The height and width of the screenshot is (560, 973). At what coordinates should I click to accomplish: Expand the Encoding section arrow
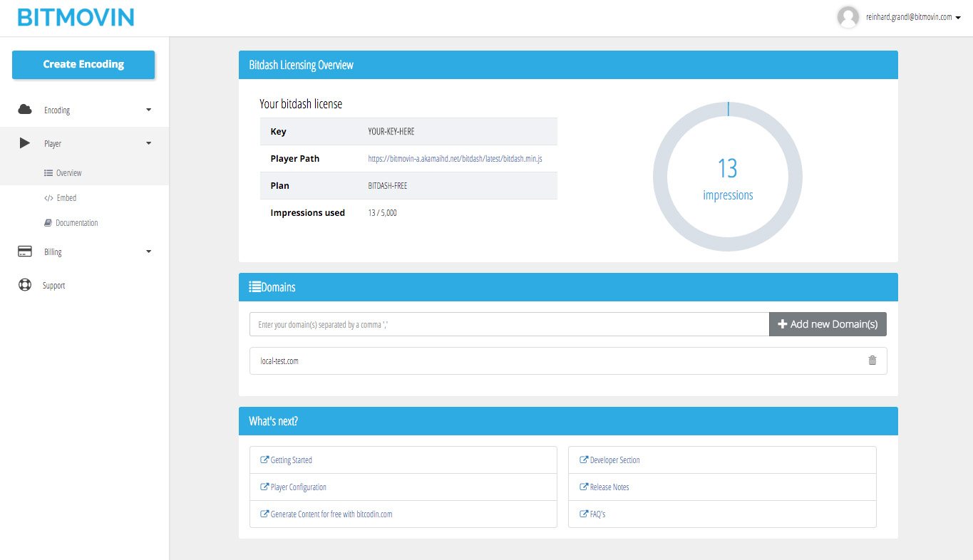tap(148, 110)
